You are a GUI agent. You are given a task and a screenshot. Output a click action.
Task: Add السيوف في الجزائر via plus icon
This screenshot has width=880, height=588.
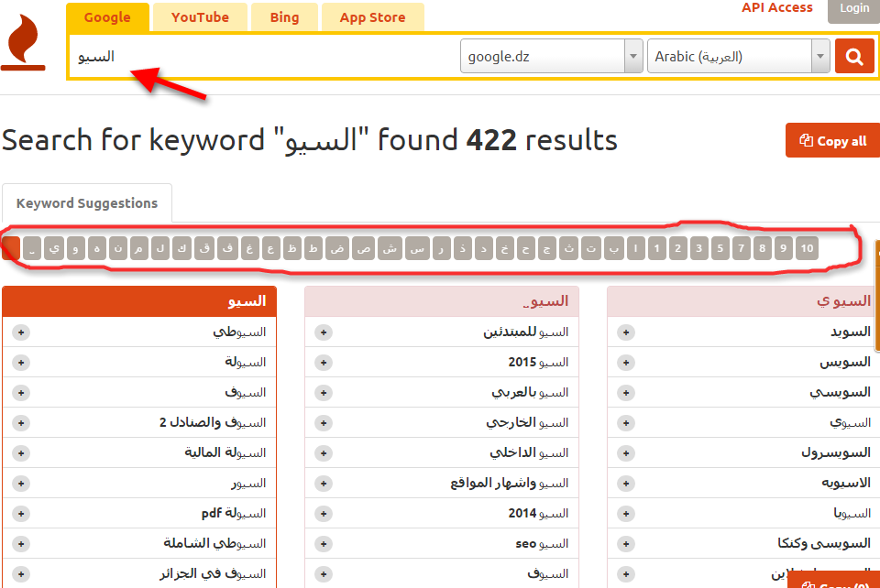pos(21,574)
